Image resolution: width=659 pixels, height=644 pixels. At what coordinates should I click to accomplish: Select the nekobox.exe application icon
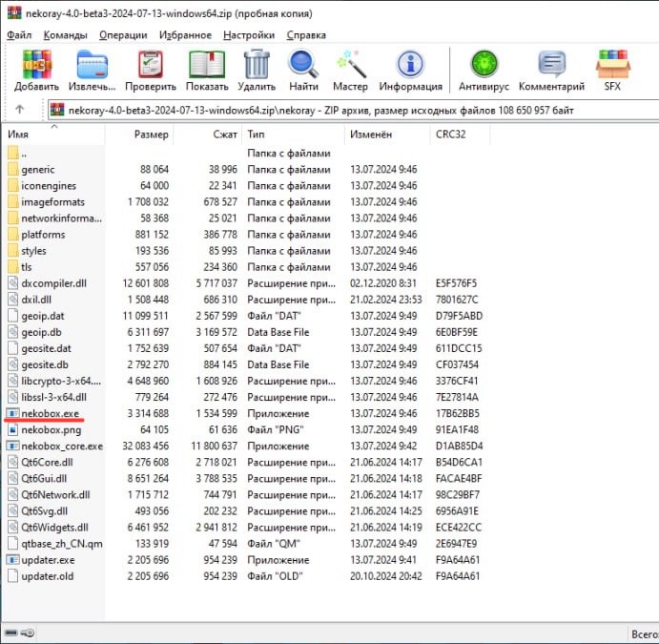click(13, 414)
